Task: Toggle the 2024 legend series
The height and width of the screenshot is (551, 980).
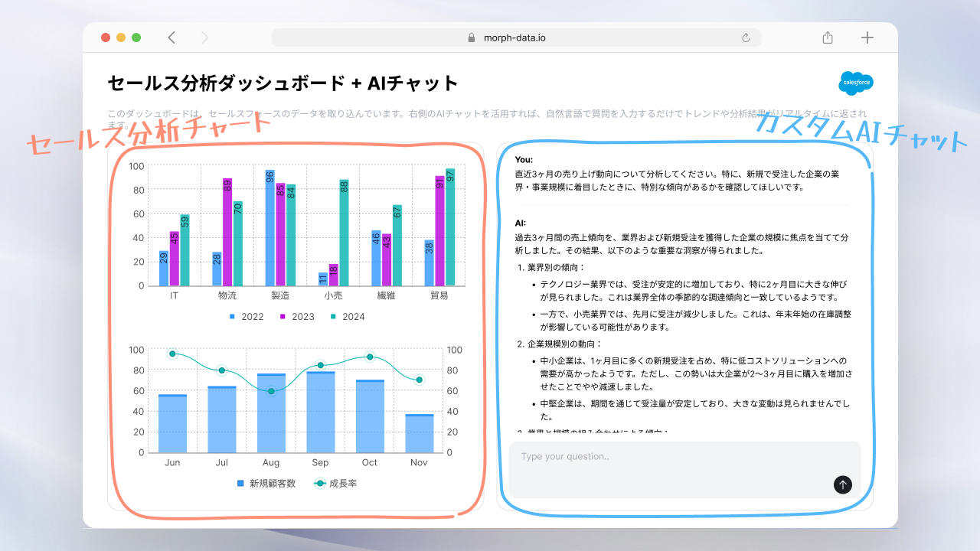Action: (x=348, y=317)
